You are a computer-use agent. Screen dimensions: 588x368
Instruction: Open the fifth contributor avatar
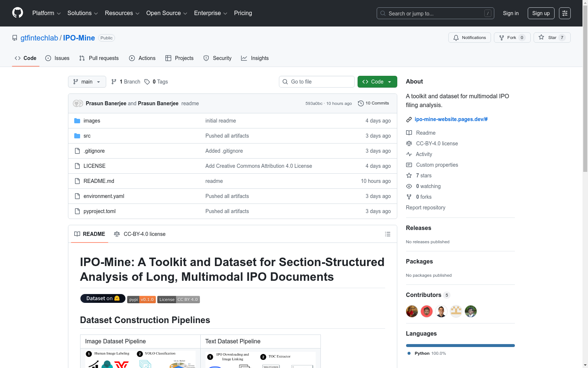tap(471, 311)
